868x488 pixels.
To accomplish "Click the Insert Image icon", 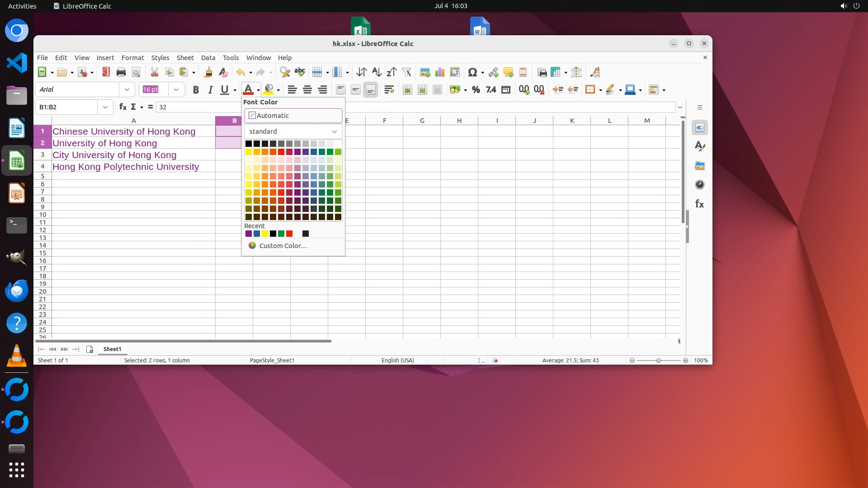I will (x=425, y=72).
